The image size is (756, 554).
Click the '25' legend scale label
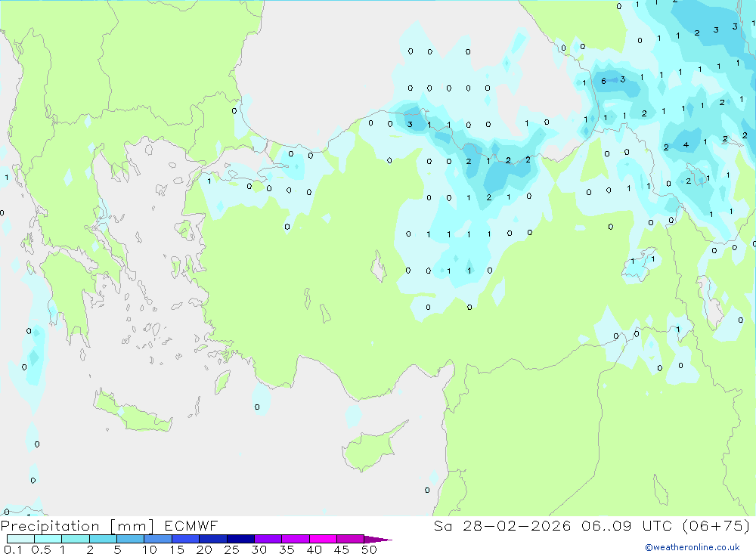point(231,549)
